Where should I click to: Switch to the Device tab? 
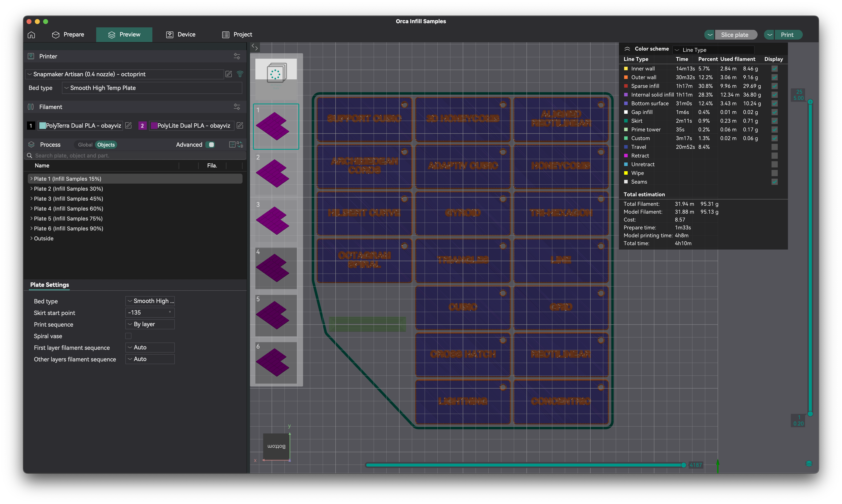point(180,35)
